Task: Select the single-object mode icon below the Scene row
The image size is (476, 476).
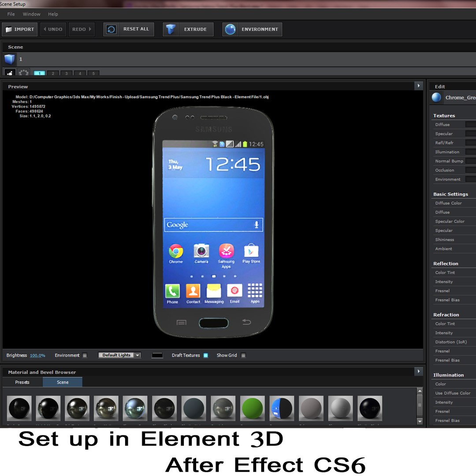Action: 10,73
